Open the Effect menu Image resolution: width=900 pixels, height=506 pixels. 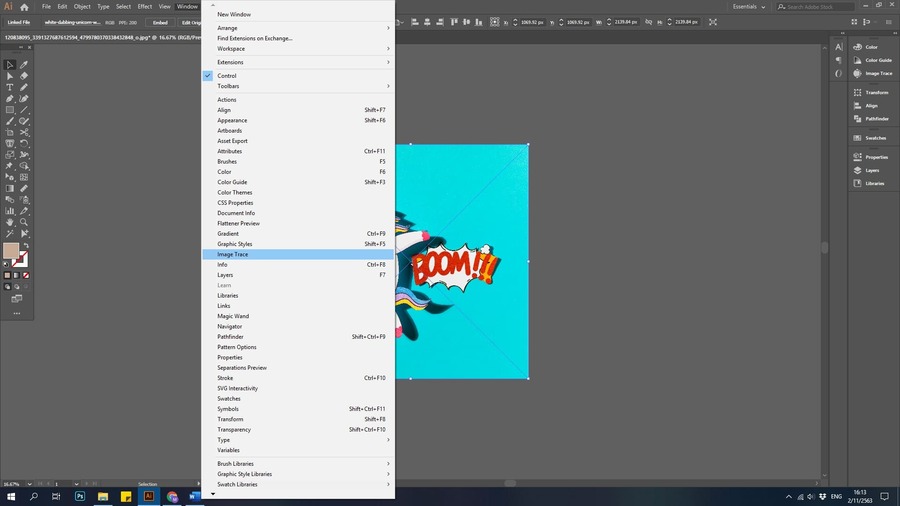pos(145,7)
